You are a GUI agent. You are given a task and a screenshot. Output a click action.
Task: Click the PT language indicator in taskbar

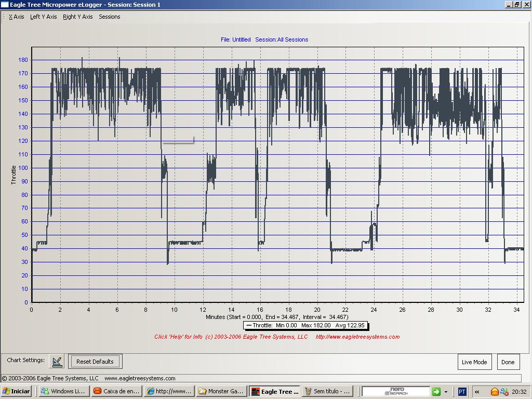(x=461, y=392)
